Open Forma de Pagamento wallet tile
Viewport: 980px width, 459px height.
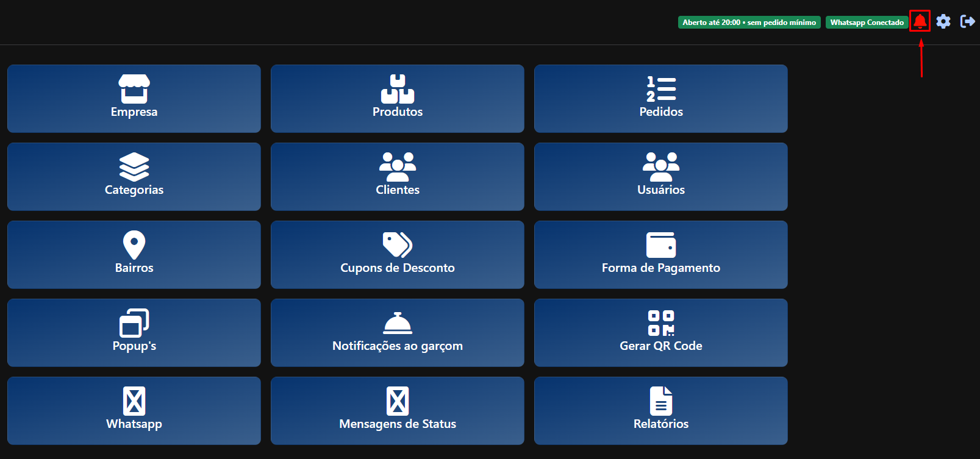(661, 255)
